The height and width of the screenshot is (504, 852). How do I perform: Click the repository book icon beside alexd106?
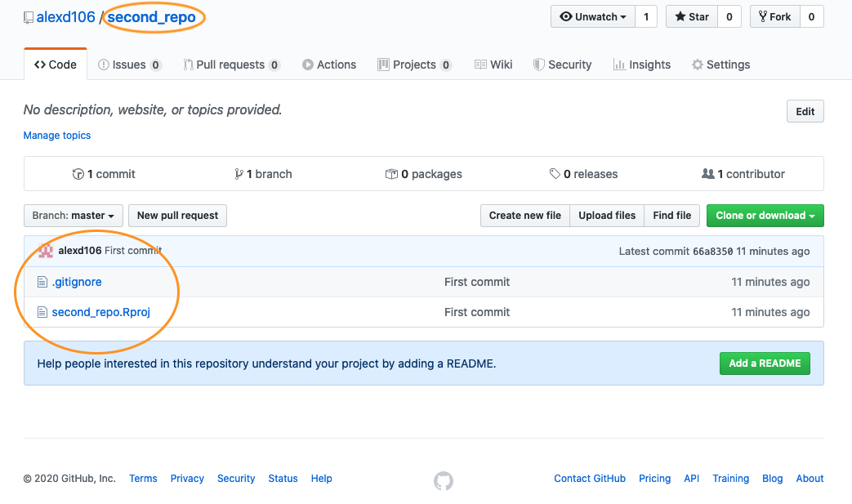[x=29, y=17]
